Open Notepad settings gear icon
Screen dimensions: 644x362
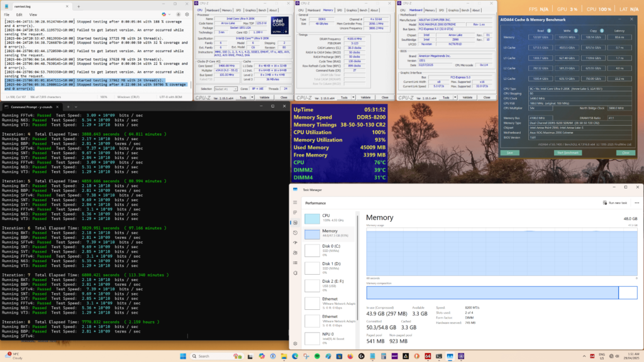coord(187,14)
